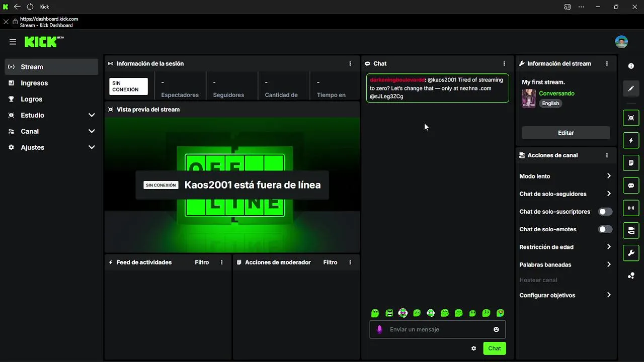
Task: Insert the heart-eyes emote at row end
Action: [x=501, y=313]
